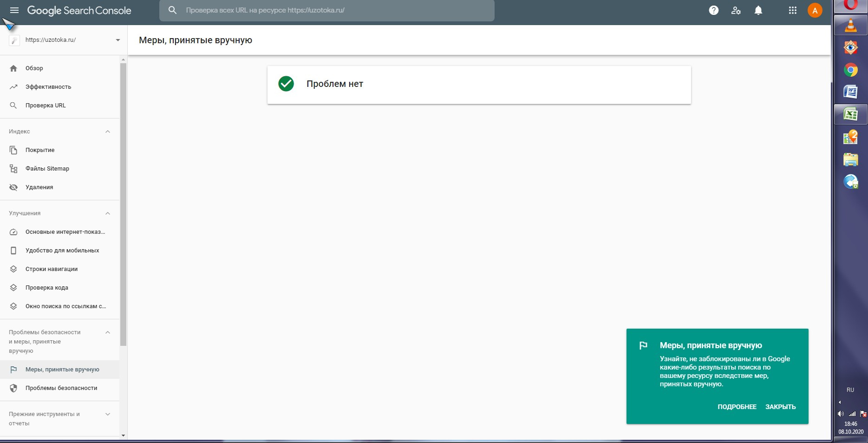Click the shield icon beside Проблемы безопасности
The height and width of the screenshot is (443, 868).
[x=13, y=388]
